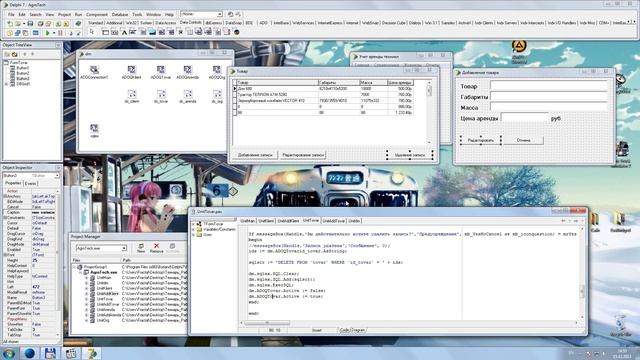This screenshot has width=640, height=360.
Task: Select the DBChart palette icon
Action: click(x=237, y=32)
